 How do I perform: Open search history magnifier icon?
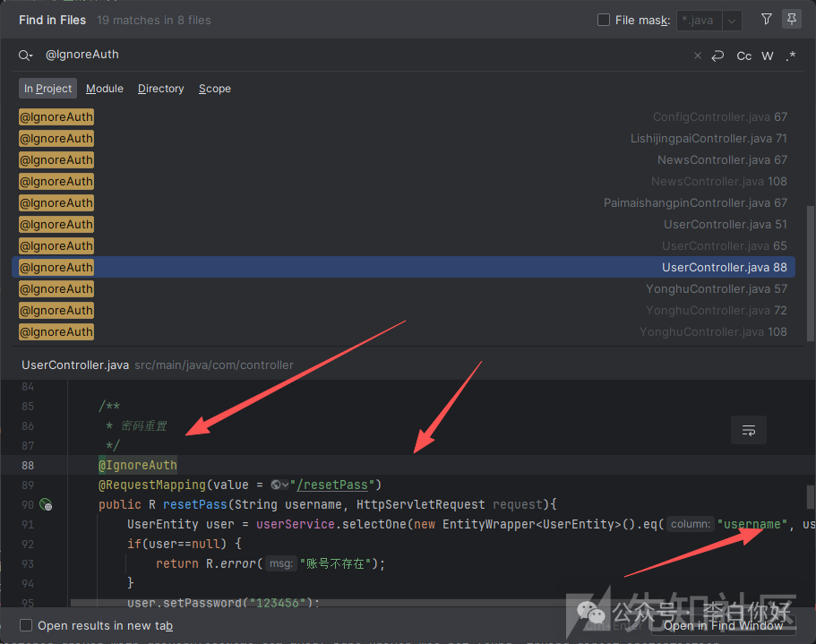(26, 56)
